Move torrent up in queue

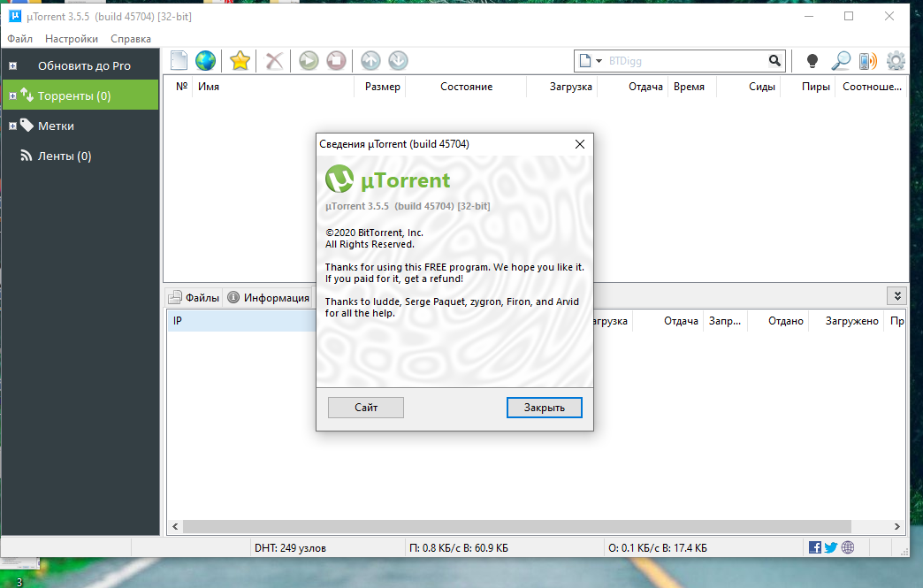point(370,60)
